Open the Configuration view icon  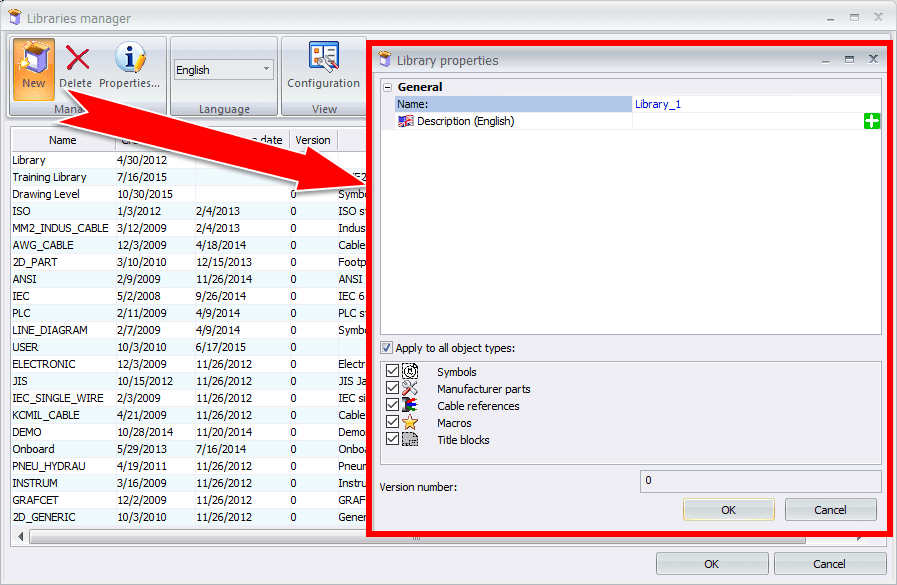(x=323, y=65)
